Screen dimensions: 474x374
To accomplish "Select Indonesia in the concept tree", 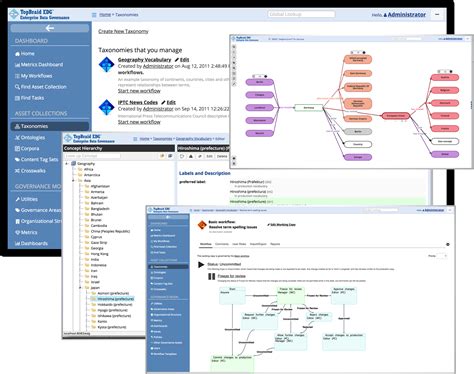I will coord(99,265).
